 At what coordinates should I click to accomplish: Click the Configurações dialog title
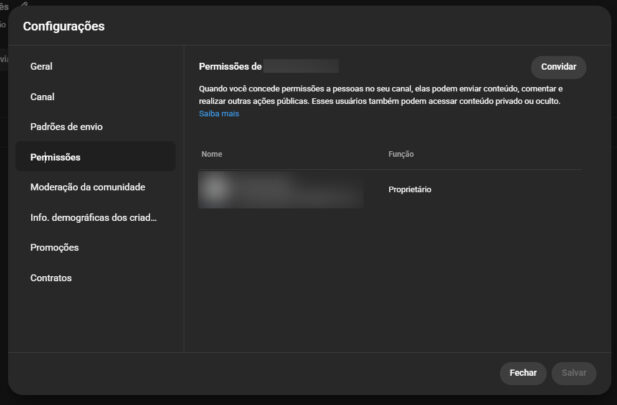coord(64,26)
